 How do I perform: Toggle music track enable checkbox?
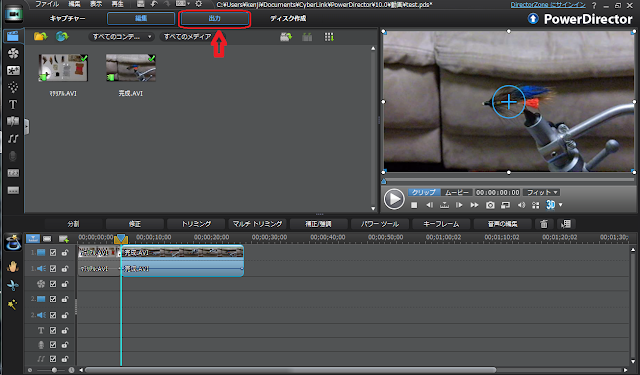point(53,359)
